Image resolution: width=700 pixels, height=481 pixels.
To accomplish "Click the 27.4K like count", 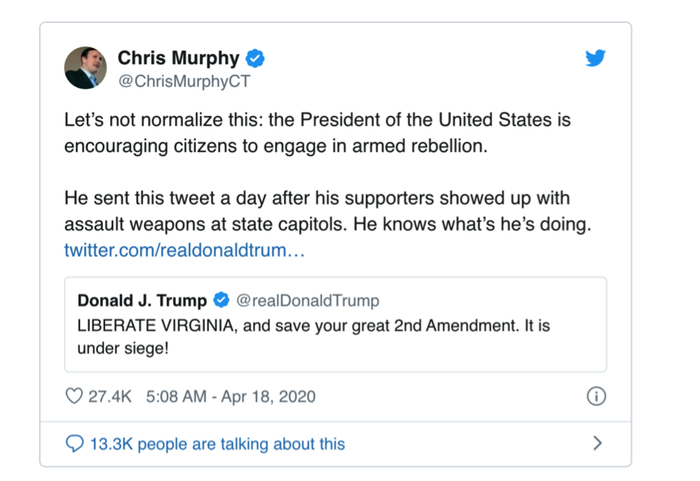I will 109,396.
